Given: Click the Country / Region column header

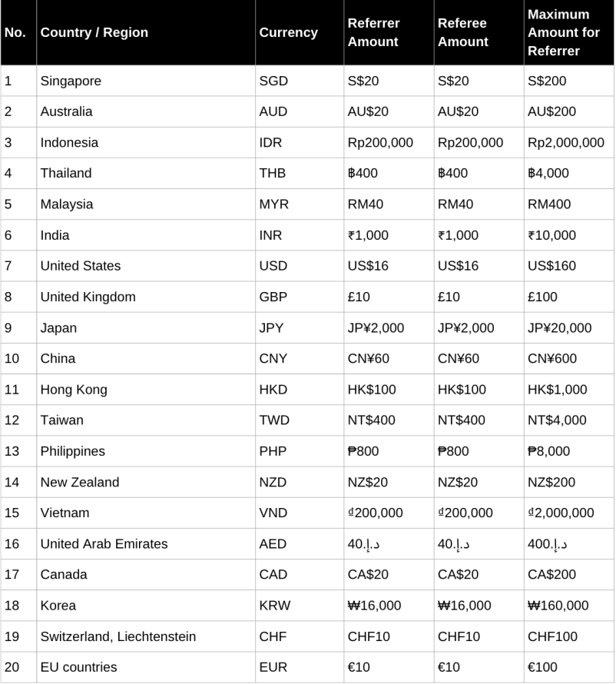Looking at the screenshot, I should [94, 33].
